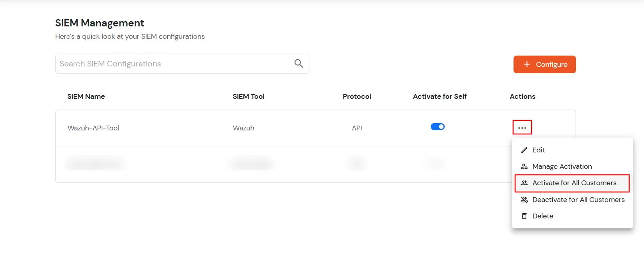Screen dimensions: 644x276
Task: Select Manage Activation menu entry
Action: 572,166
